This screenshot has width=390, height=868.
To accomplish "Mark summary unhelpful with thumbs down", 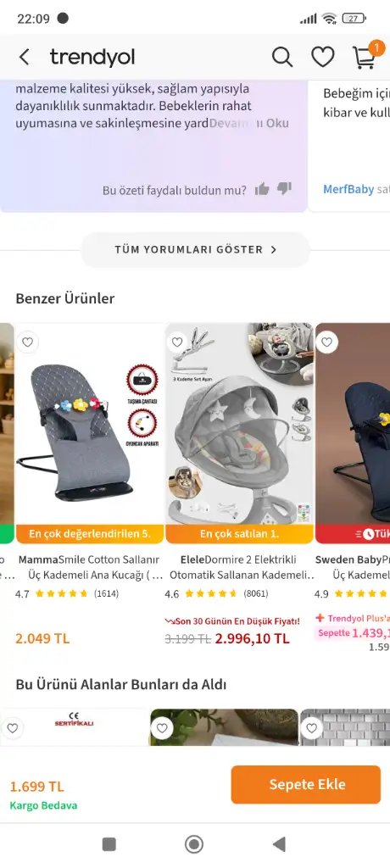I will (284, 189).
